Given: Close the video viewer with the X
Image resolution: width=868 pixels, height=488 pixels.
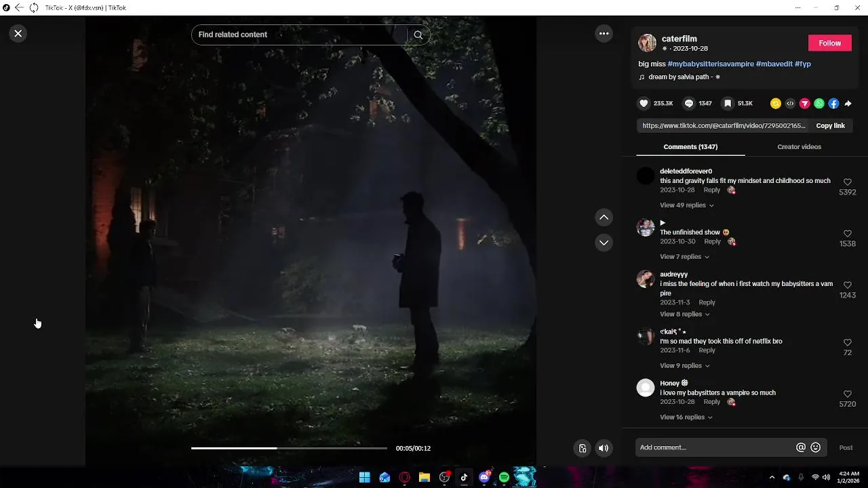Looking at the screenshot, I should pyautogui.click(x=18, y=33).
